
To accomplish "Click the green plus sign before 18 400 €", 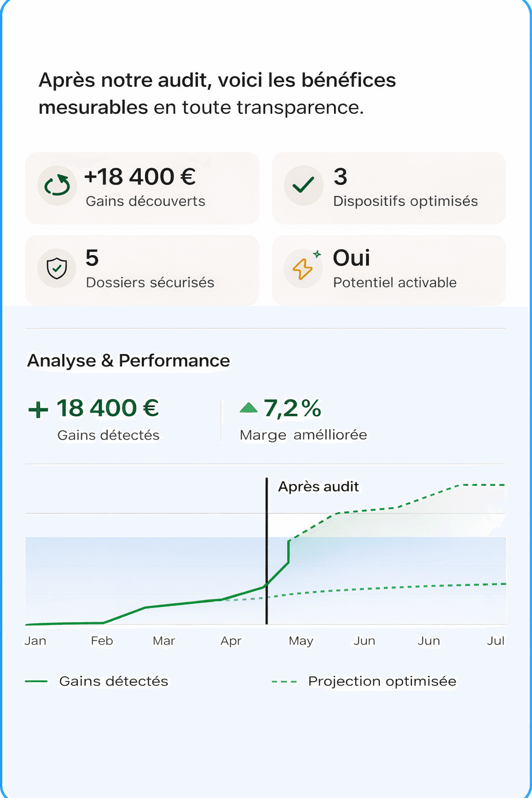I will click(x=37, y=409).
